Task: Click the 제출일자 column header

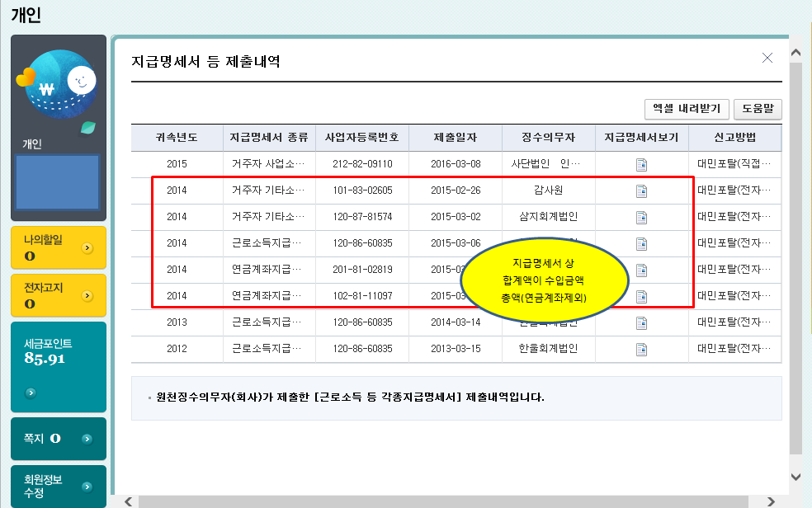Action: click(455, 138)
